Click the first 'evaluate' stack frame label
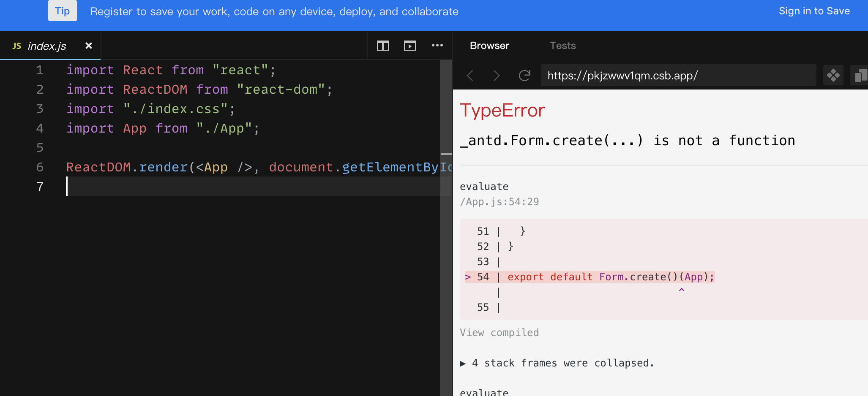 (484, 187)
